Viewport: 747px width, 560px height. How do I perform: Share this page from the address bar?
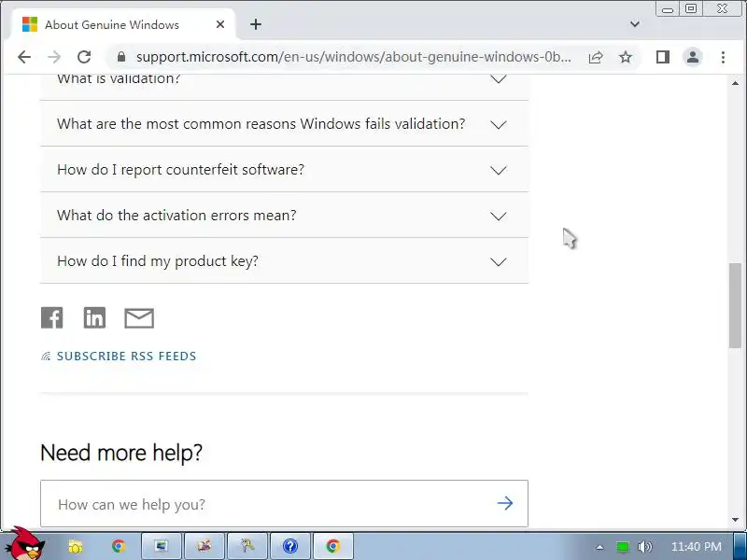click(x=596, y=57)
